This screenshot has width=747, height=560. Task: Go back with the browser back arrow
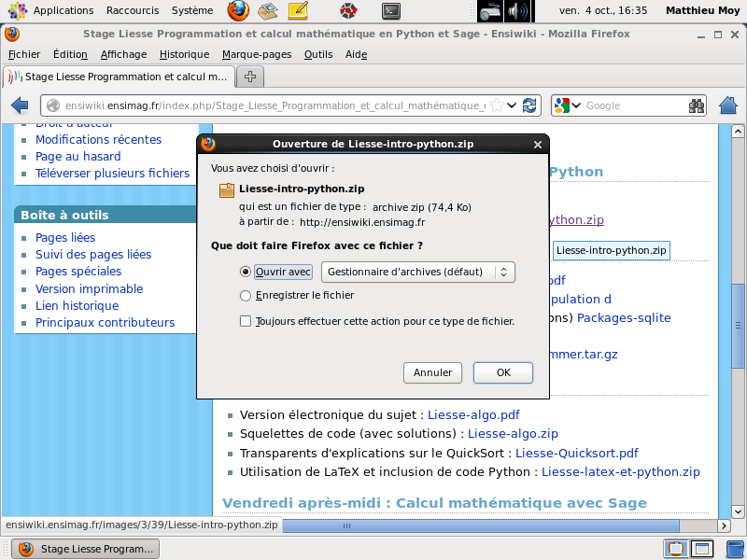(x=20, y=105)
